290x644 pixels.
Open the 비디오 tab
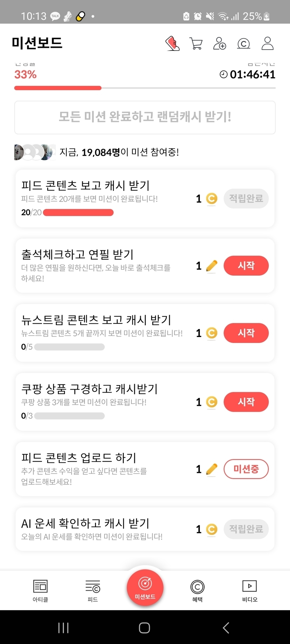(x=249, y=591)
